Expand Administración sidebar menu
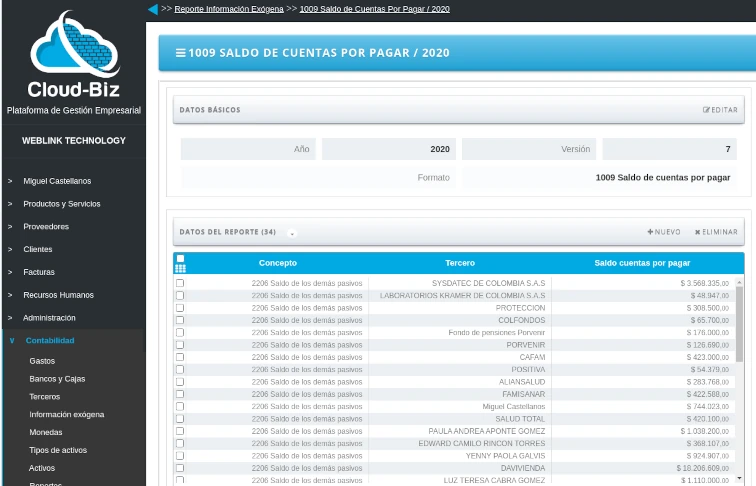Viewport: 756px width, 486px height. [x=49, y=318]
